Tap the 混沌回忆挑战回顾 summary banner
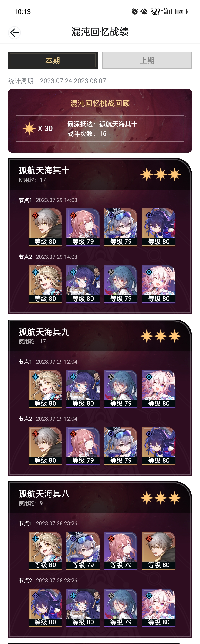 click(100, 121)
